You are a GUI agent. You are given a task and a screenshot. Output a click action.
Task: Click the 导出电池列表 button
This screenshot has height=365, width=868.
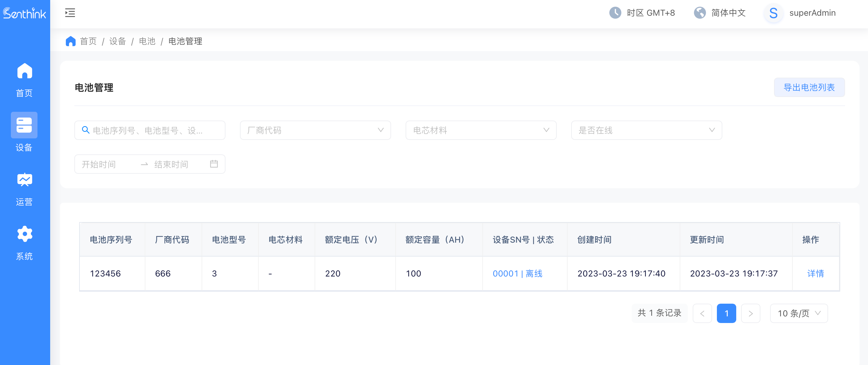pyautogui.click(x=809, y=87)
